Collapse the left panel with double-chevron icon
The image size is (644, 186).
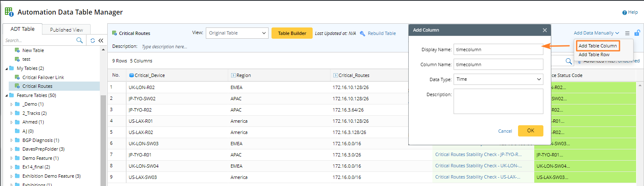point(101,40)
